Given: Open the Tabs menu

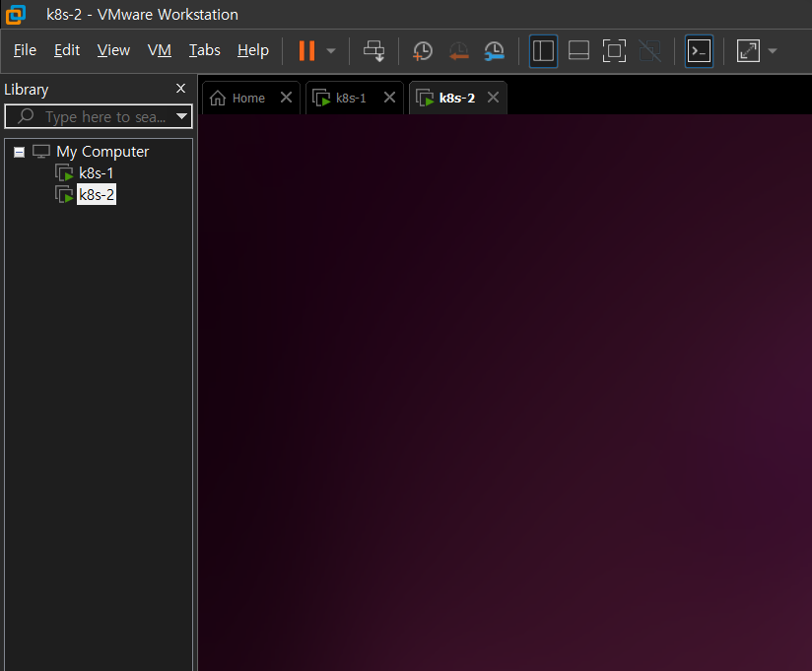Looking at the screenshot, I should pos(205,50).
